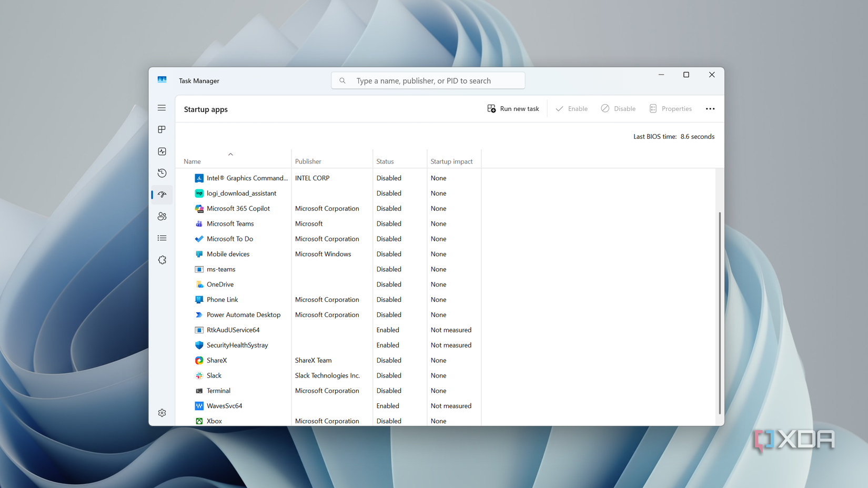Click the ShareX Team publisher cell
The width and height of the screenshot is (868, 488).
pos(314,361)
